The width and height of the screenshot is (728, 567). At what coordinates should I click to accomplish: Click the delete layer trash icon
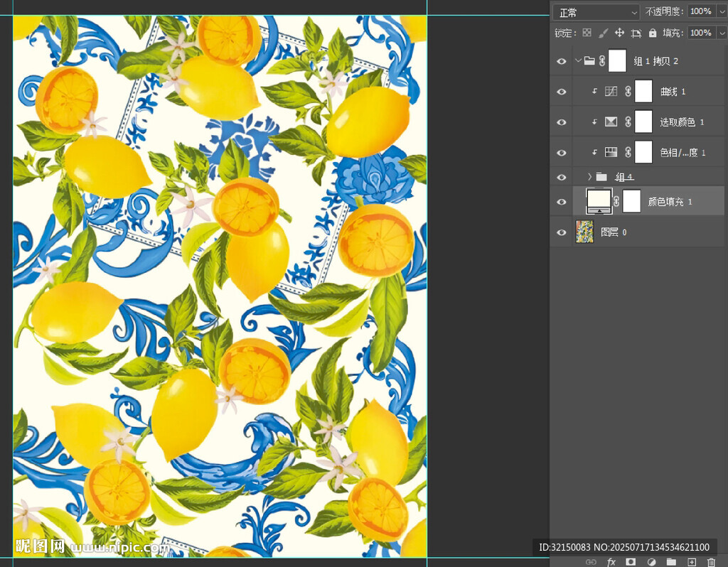(711, 562)
